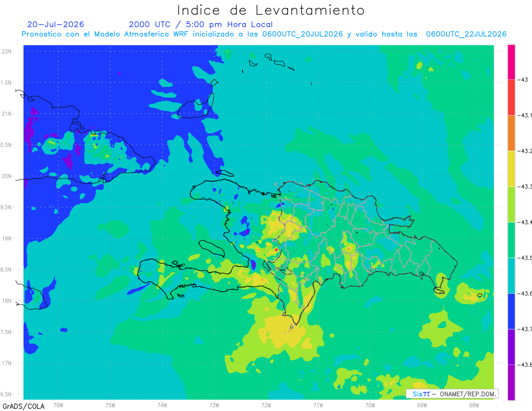The height and width of the screenshot is (411, 532).
Task: Select the '2000 UTC / 5:00 pm Hora Local' text
Action: click(201, 24)
